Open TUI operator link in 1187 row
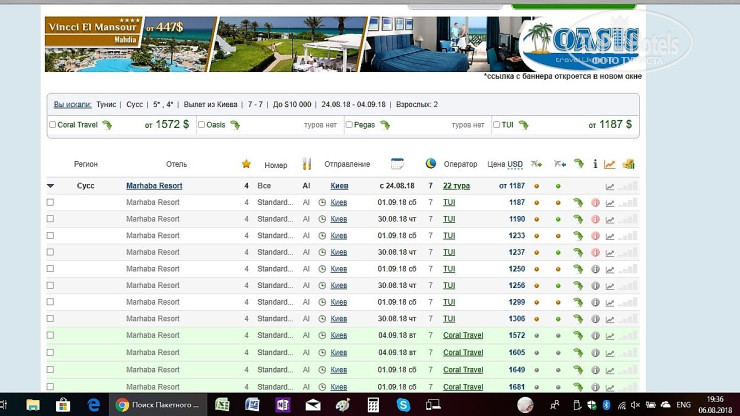This screenshot has height=416, width=740. point(449,202)
